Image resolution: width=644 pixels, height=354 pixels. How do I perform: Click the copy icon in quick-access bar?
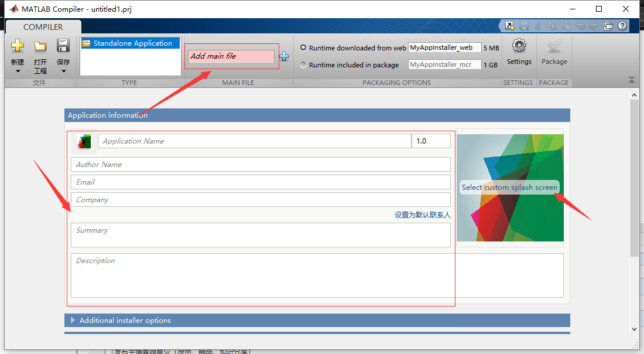[x=552, y=26]
